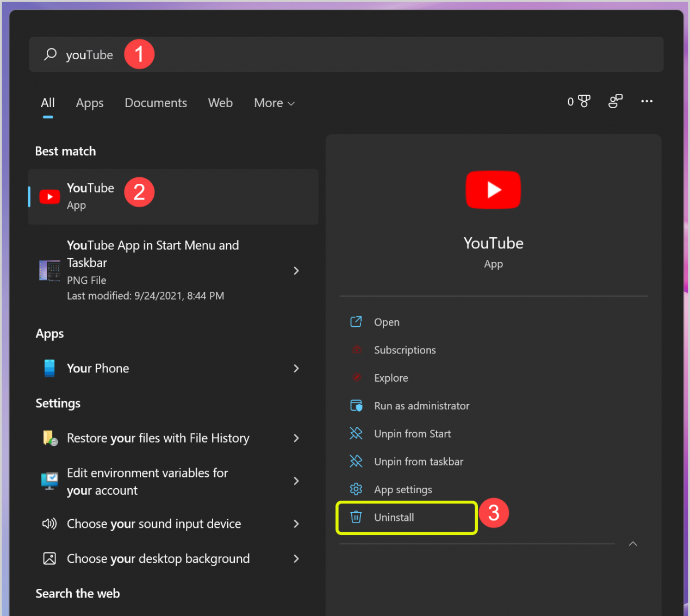
Task: Expand the Your Phone result chevron
Action: (296, 369)
